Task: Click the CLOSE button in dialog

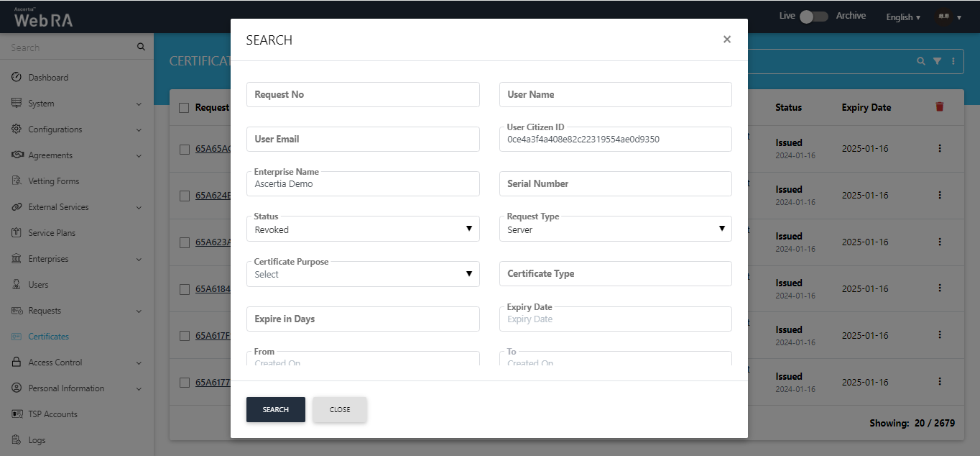Action: coord(340,409)
